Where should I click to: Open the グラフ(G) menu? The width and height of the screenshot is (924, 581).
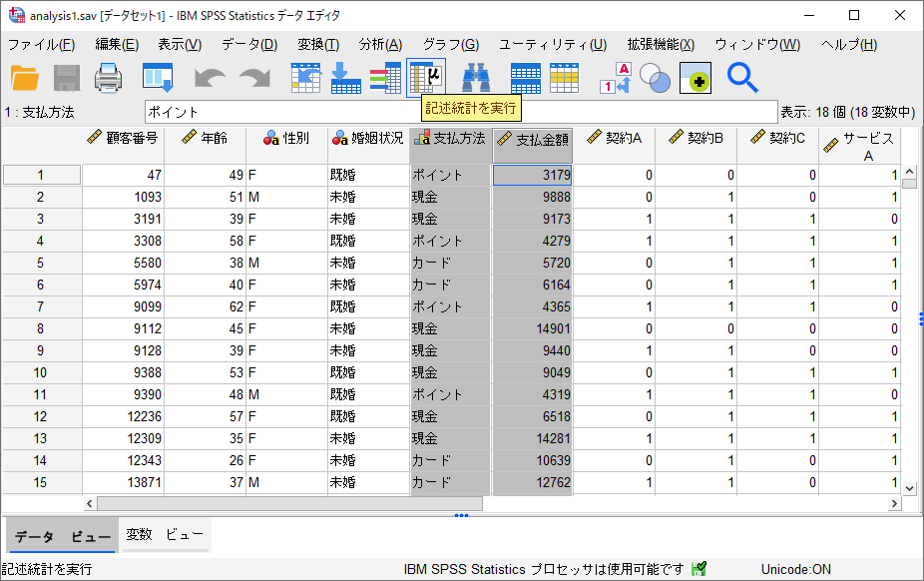coord(451,45)
